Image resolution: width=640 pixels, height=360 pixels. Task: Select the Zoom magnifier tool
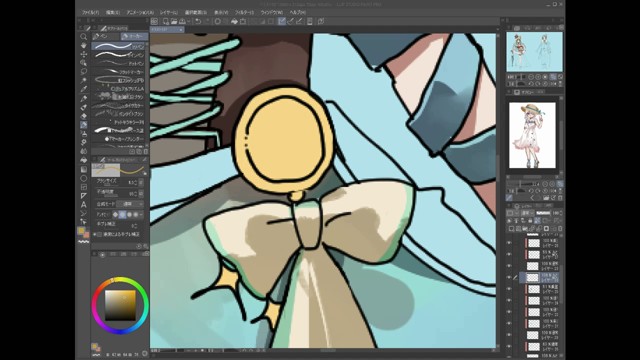click(84, 37)
